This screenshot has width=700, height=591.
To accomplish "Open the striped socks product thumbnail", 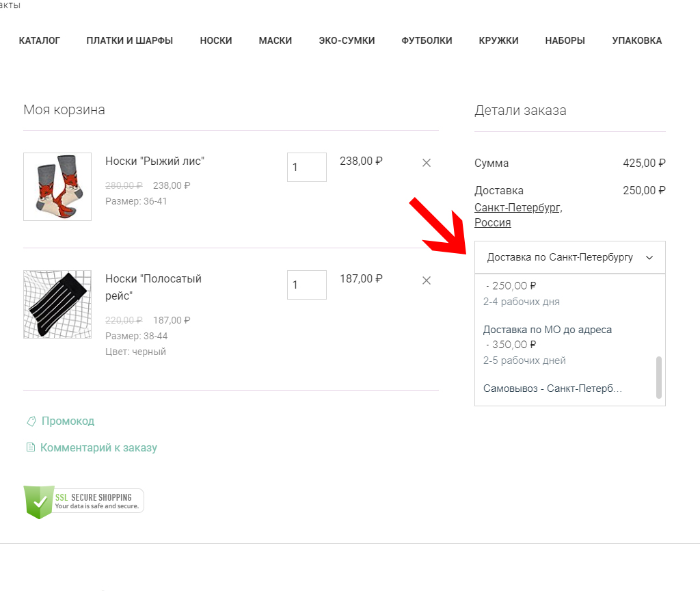I will [x=57, y=304].
